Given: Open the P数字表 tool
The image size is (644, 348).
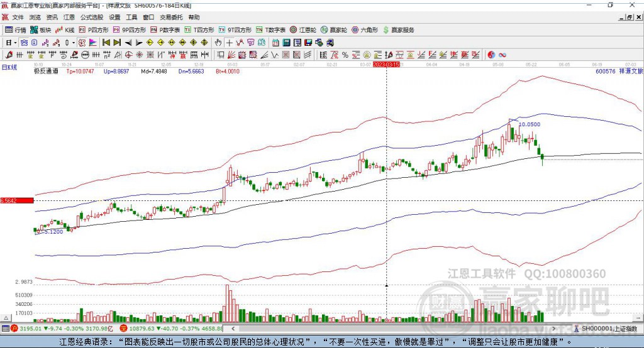Looking at the screenshot, I should pyautogui.click(x=165, y=30).
